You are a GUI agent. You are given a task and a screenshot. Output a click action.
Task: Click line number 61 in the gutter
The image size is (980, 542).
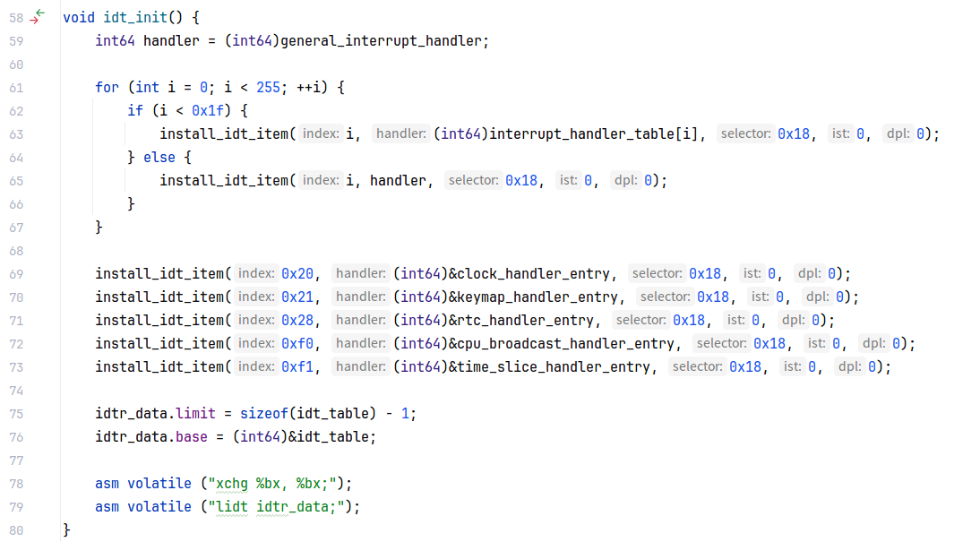(x=16, y=88)
